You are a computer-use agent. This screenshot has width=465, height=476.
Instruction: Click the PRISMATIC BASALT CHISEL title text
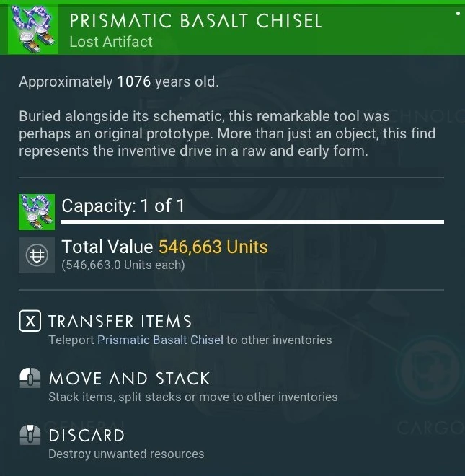(x=195, y=20)
